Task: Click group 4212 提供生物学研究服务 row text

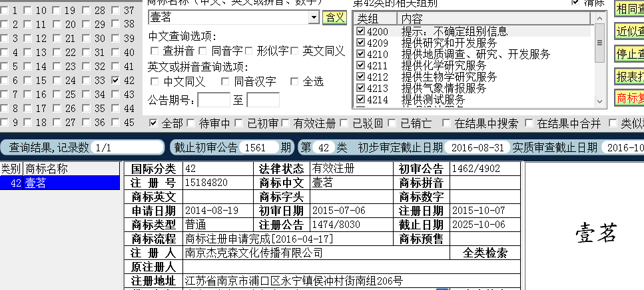Action: (450, 77)
